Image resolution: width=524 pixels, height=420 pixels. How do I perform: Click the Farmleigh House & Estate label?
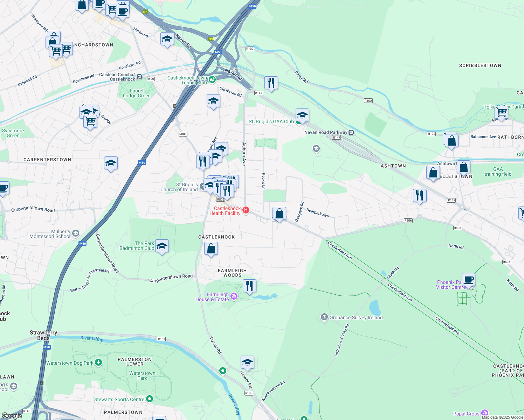click(x=212, y=297)
